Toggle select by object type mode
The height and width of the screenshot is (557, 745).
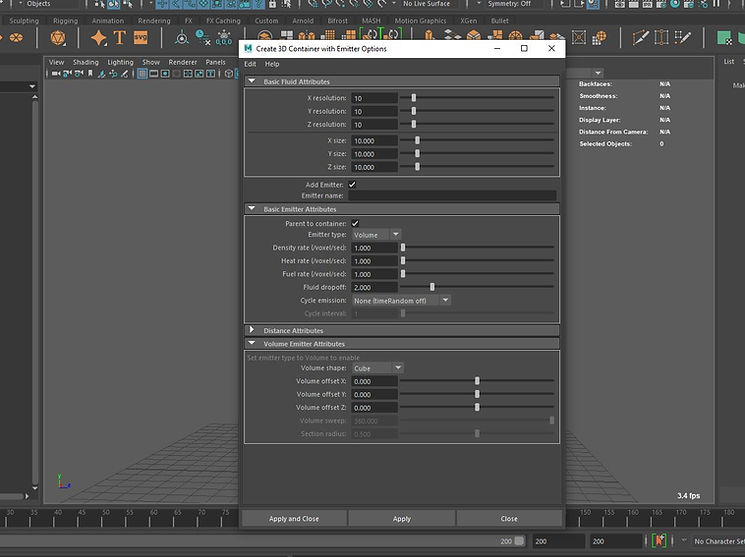click(114, 4)
